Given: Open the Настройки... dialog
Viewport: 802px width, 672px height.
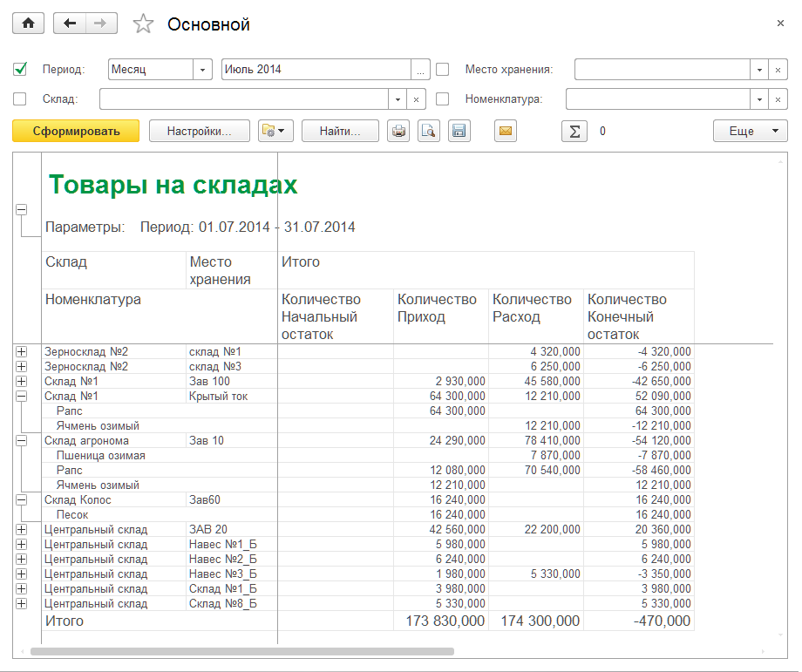Looking at the screenshot, I should pyautogui.click(x=200, y=131).
